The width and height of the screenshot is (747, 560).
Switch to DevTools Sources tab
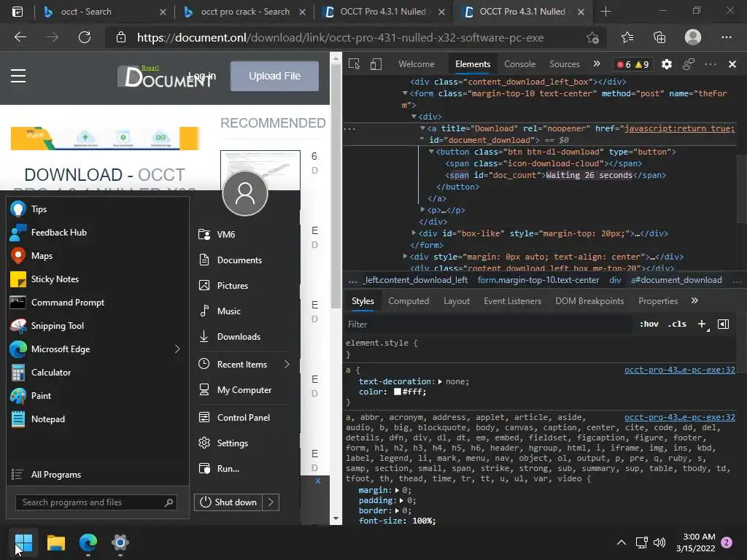pos(565,64)
